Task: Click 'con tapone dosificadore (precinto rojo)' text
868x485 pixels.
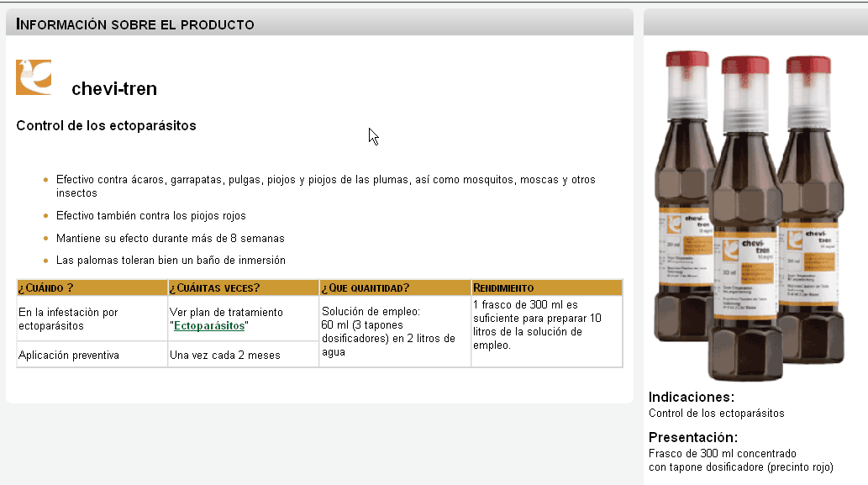Action: pos(740,467)
